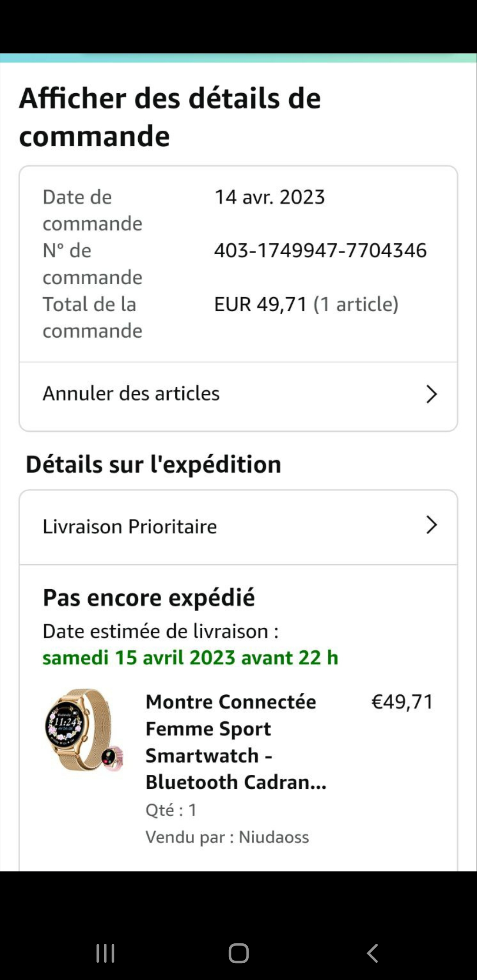Tap the chevron beside Annuler des articles
Image resolution: width=477 pixels, height=980 pixels.
(431, 394)
